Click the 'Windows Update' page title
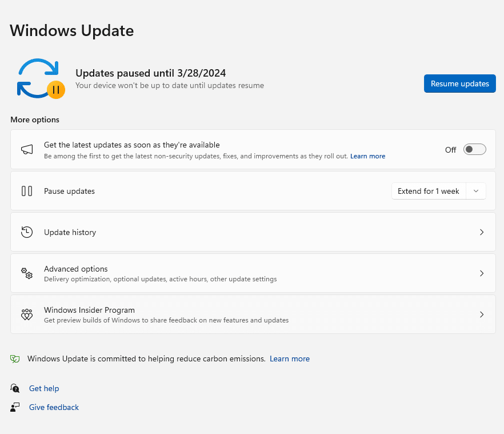Image resolution: width=504 pixels, height=434 pixels. [71, 31]
